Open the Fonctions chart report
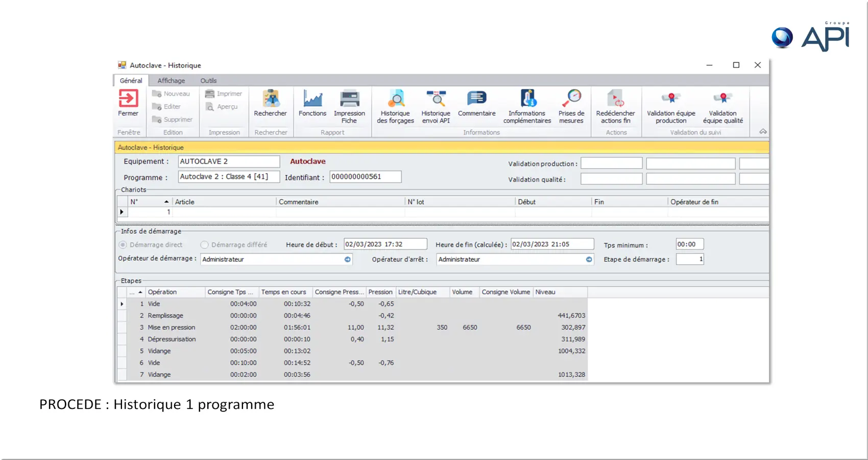The height and width of the screenshot is (460, 868). coord(312,99)
